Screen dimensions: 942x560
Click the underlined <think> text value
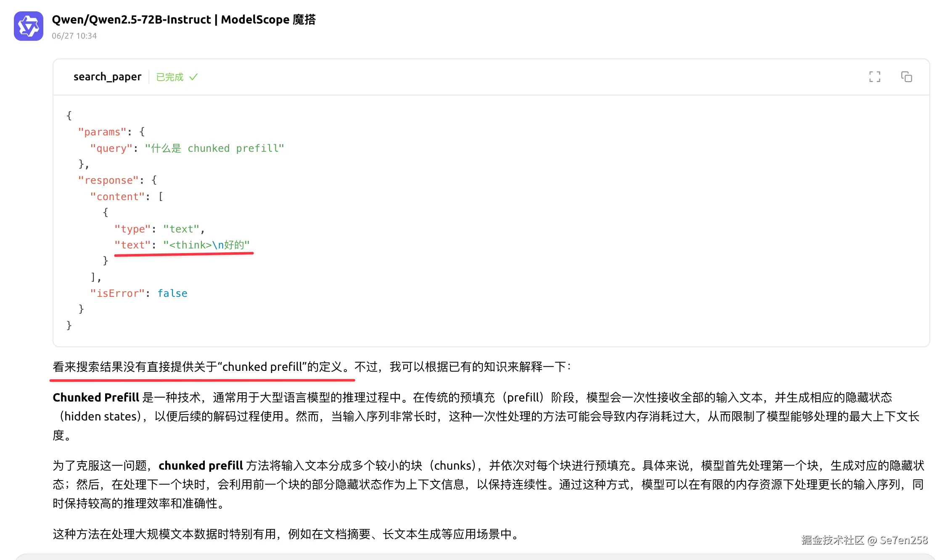click(x=206, y=245)
